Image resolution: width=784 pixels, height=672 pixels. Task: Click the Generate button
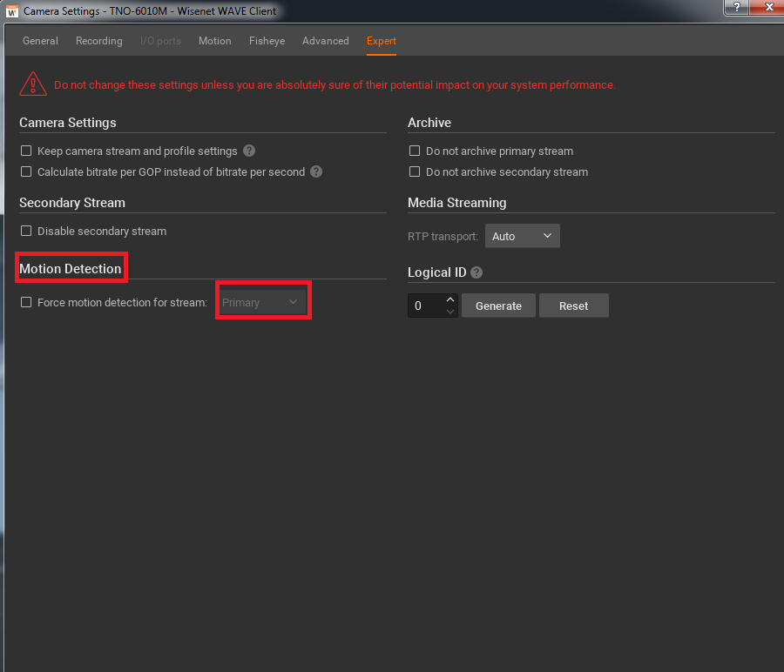pos(498,306)
